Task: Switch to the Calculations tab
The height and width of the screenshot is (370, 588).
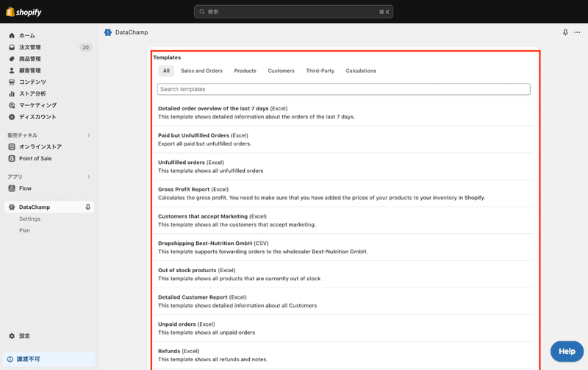Action: pos(361,71)
